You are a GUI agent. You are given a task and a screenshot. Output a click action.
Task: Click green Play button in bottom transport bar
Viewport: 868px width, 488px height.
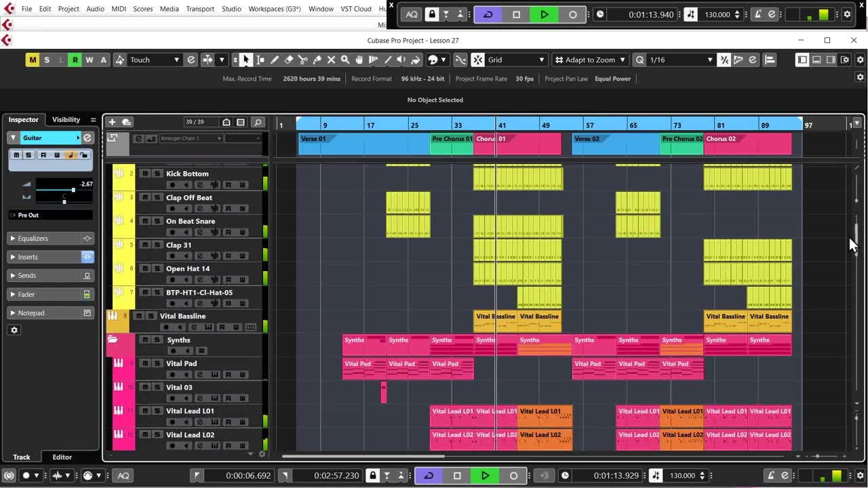(x=485, y=476)
